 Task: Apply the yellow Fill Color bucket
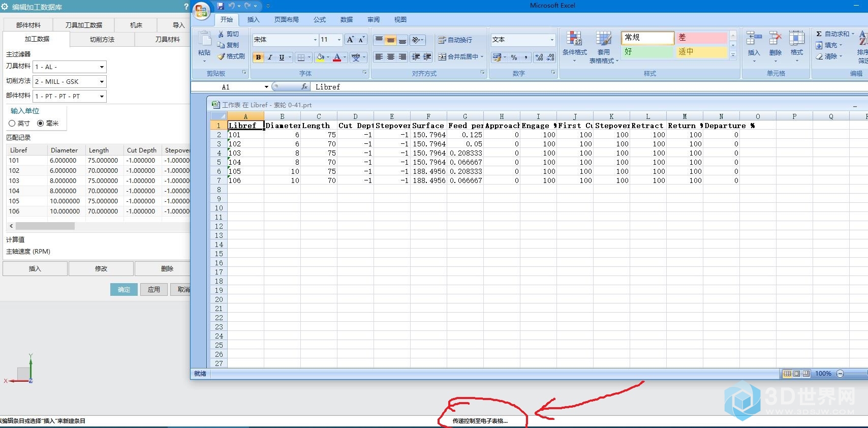pyautogui.click(x=320, y=57)
